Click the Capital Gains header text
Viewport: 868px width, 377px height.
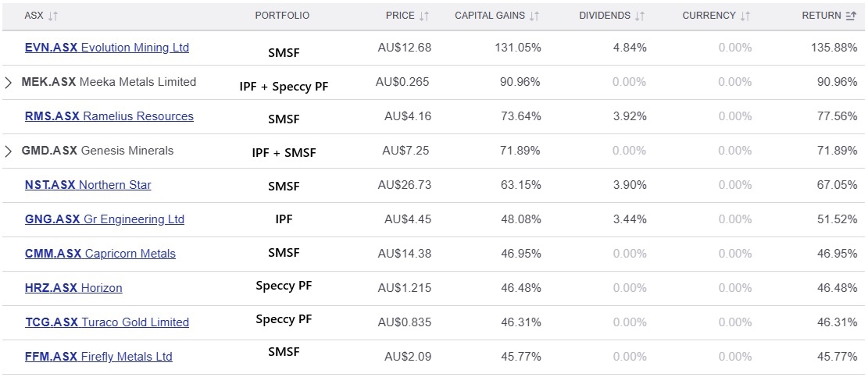point(490,16)
